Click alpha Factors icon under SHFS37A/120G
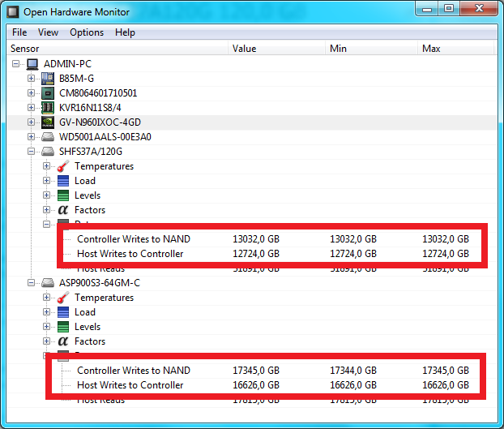The height and width of the screenshot is (429, 504). 63,210
